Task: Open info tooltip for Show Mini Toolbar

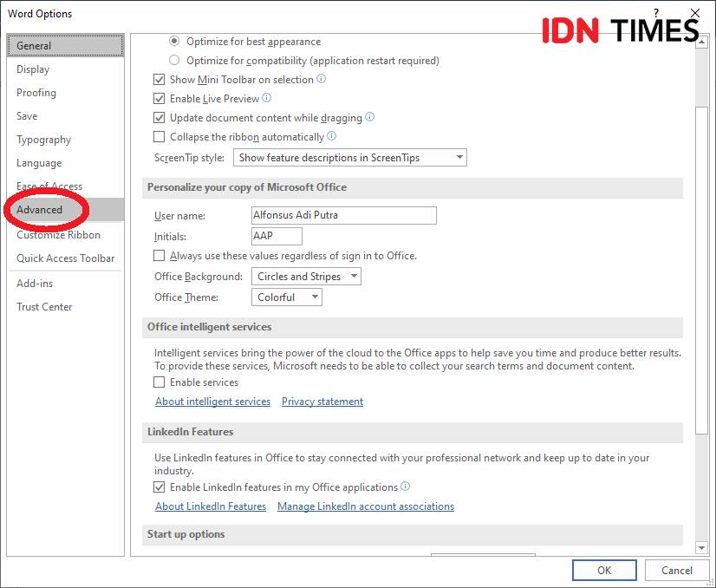Action: pos(322,79)
